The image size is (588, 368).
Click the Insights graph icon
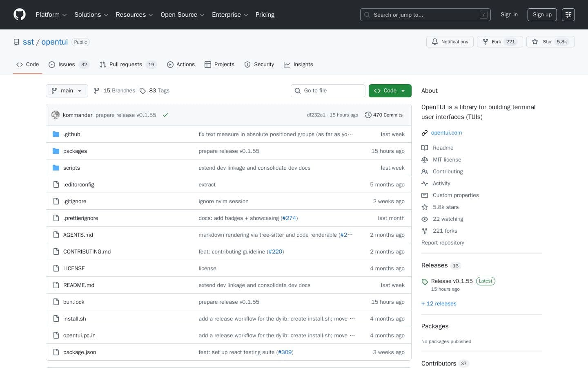(287, 65)
